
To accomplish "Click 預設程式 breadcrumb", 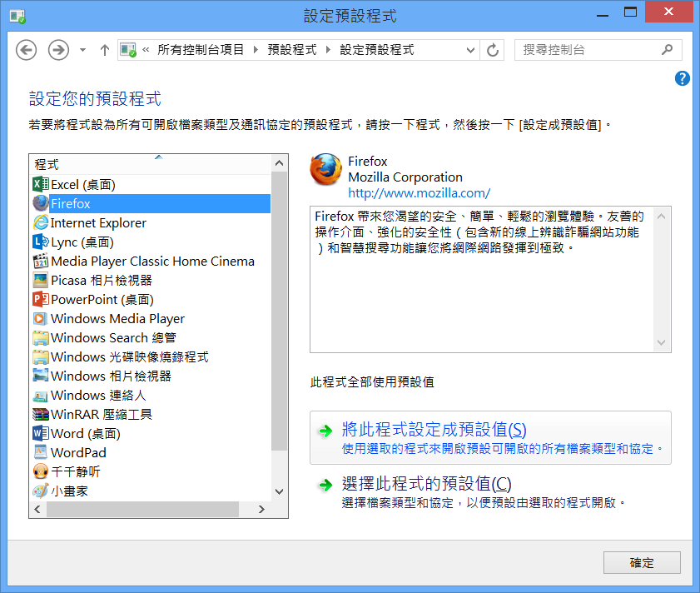I will click(292, 50).
